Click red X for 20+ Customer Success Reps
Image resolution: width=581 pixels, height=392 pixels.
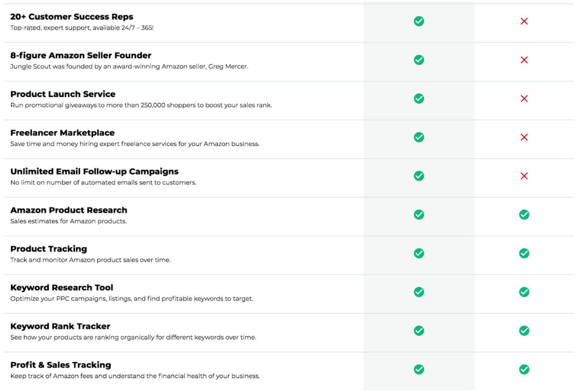point(524,21)
